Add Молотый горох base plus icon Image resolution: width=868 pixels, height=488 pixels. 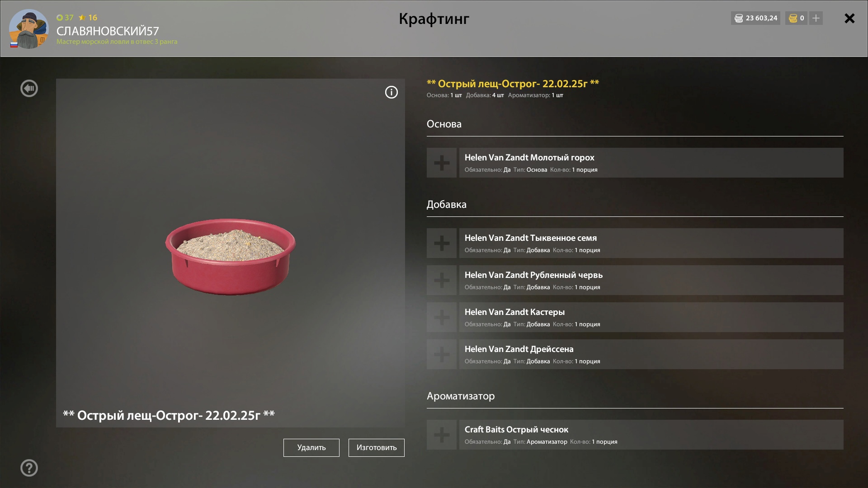click(442, 163)
